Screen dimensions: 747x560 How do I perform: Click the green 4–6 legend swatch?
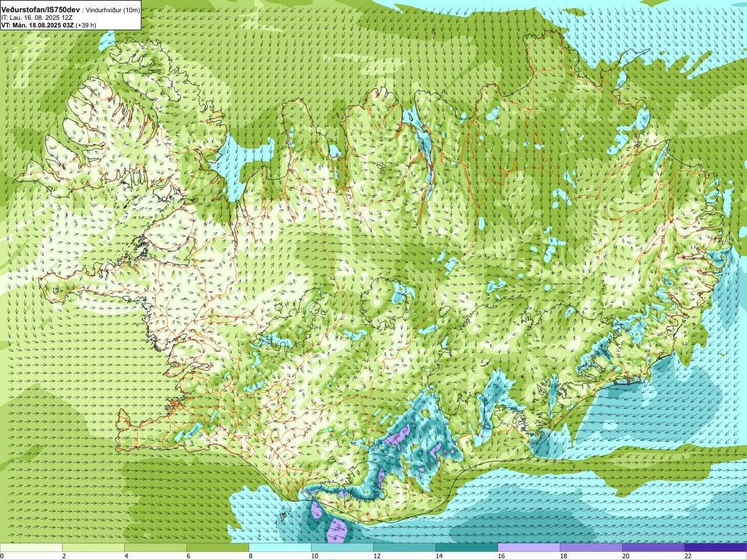click(155, 548)
